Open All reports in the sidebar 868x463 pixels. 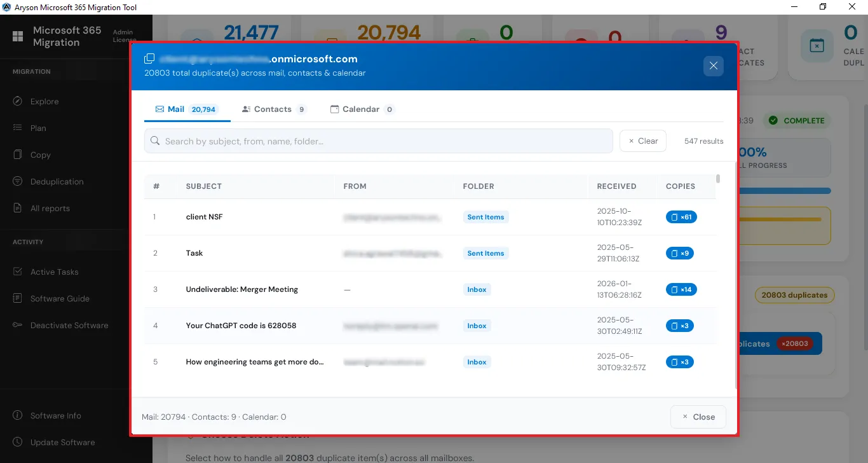pos(50,208)
